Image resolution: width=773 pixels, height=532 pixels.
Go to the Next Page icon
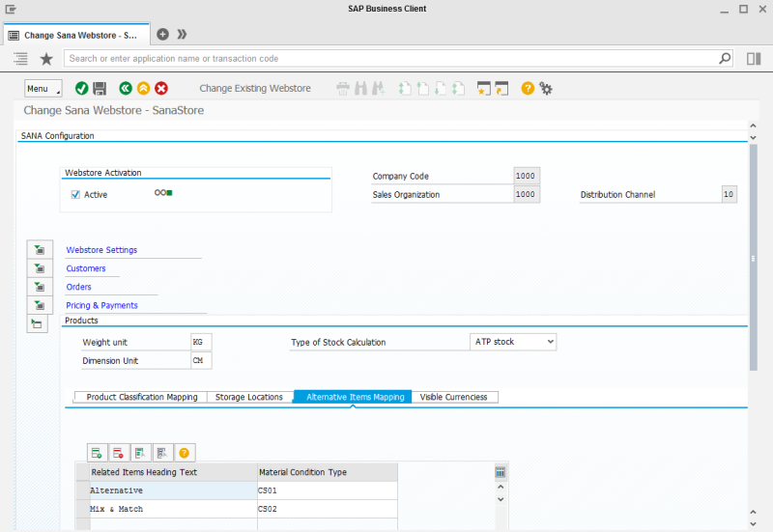pyautogui.click(x=441, y=89)
